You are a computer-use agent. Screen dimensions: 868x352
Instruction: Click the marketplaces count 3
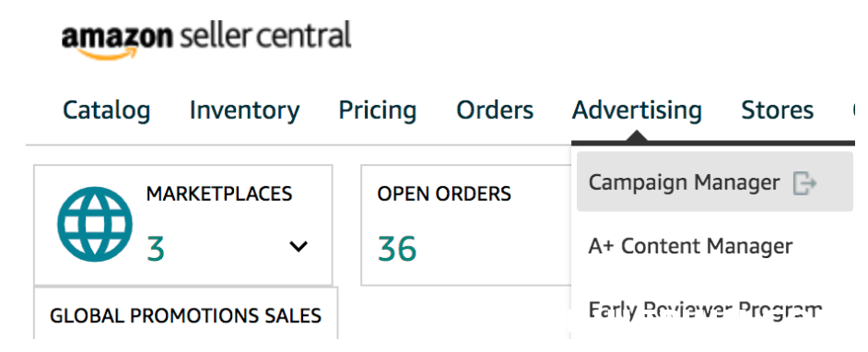(156, 249)
